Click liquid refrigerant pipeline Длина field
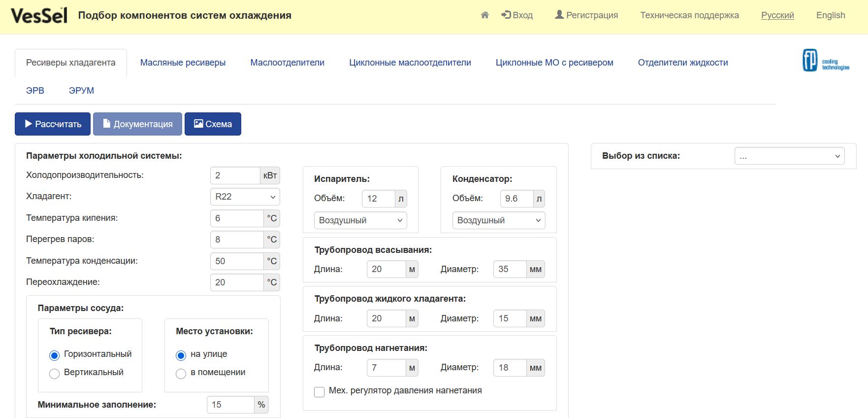 [x=386, y=318]
